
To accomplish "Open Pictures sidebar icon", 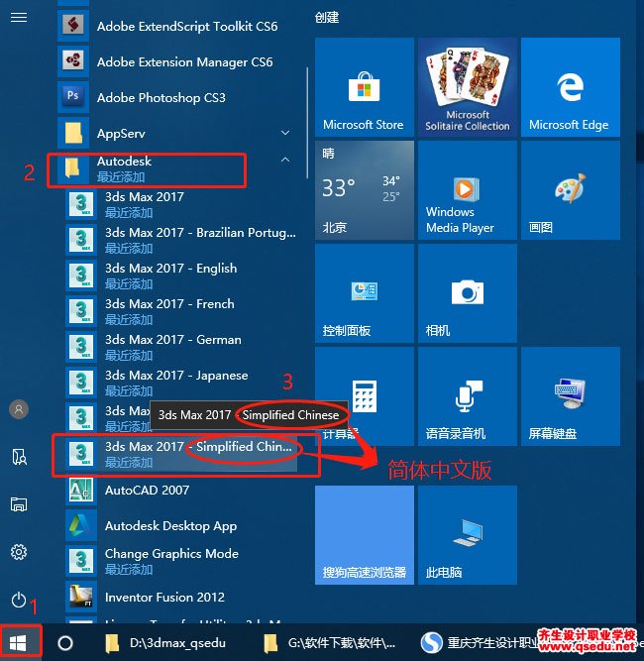I will 19,503.
